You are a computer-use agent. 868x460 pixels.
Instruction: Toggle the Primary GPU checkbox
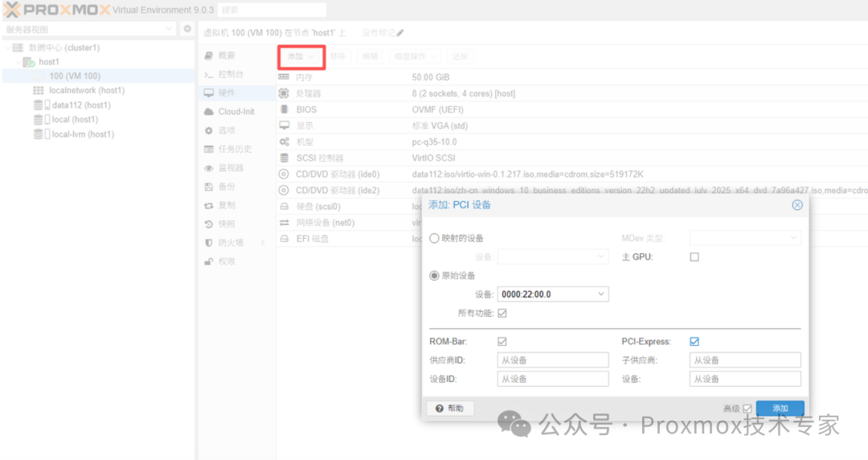(694, 257)
